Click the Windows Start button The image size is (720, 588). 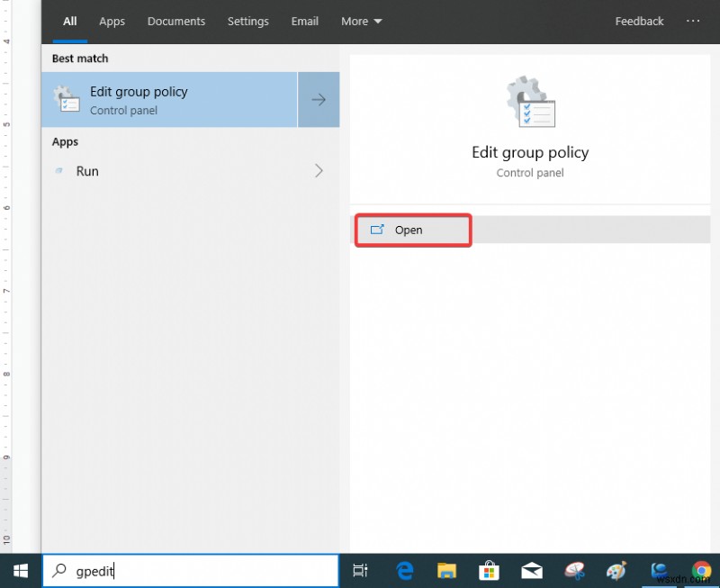pos(20,570)
